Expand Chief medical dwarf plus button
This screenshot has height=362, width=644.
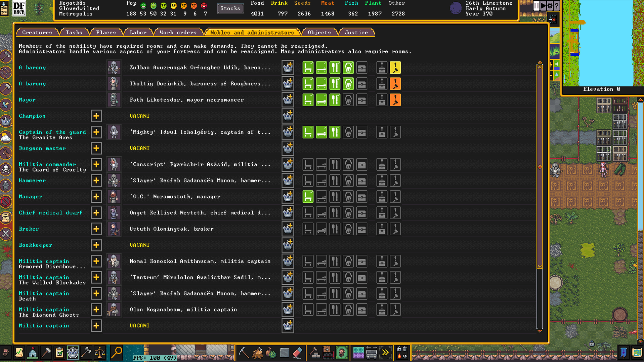96,213
